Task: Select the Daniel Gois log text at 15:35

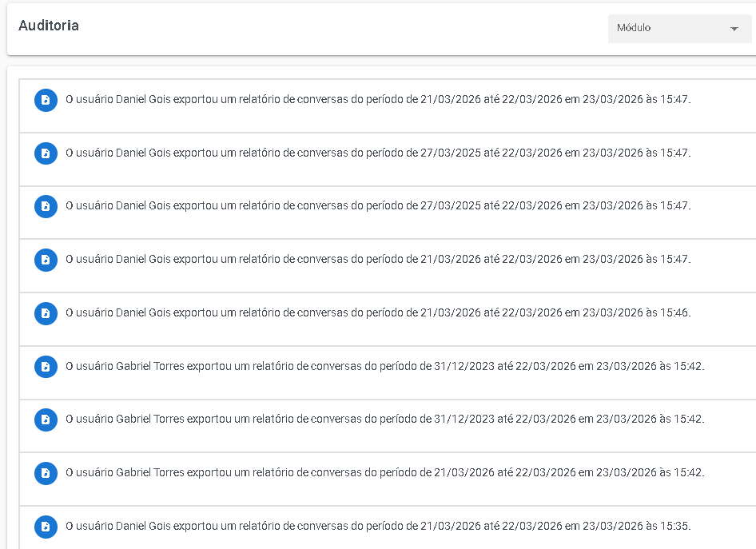Action: click(377, 526)
